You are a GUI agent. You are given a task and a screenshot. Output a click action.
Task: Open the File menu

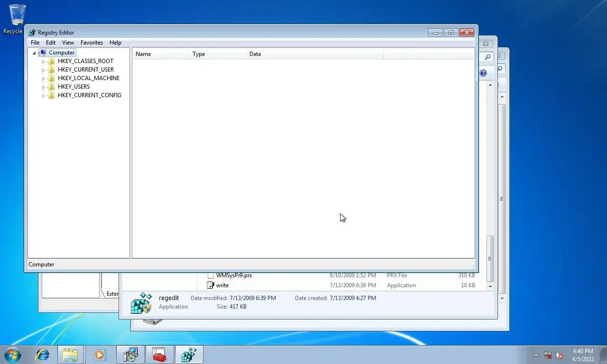35,43
